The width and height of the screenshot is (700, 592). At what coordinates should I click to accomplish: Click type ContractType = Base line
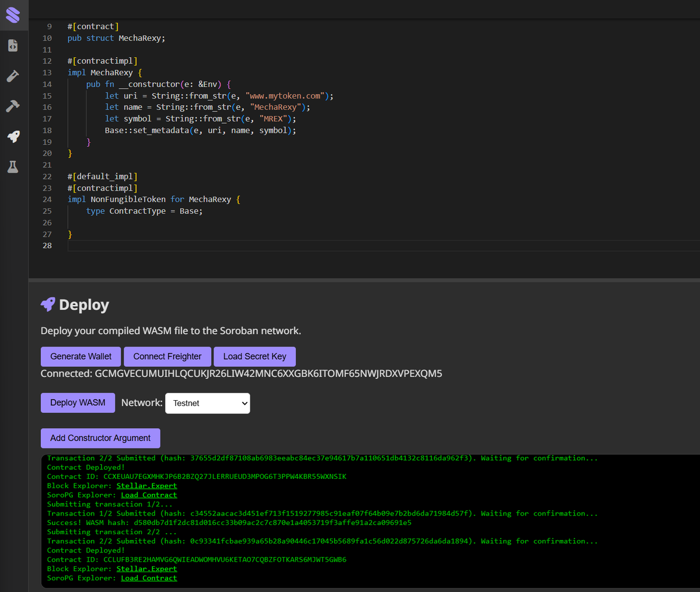(144, 211)
